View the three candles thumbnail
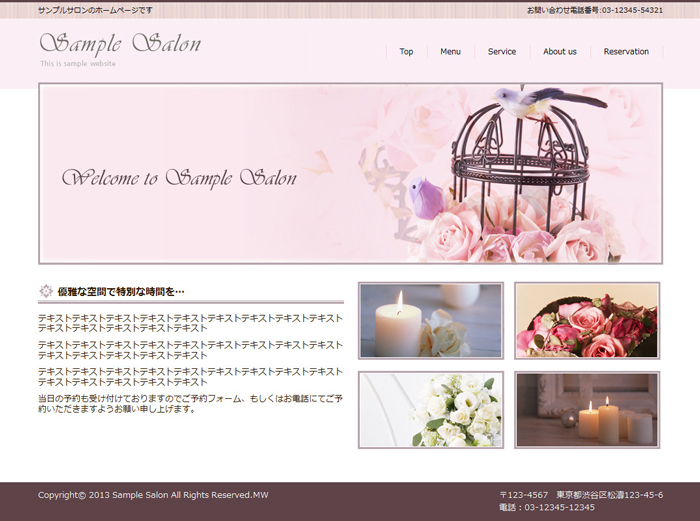 click(587, 410)
